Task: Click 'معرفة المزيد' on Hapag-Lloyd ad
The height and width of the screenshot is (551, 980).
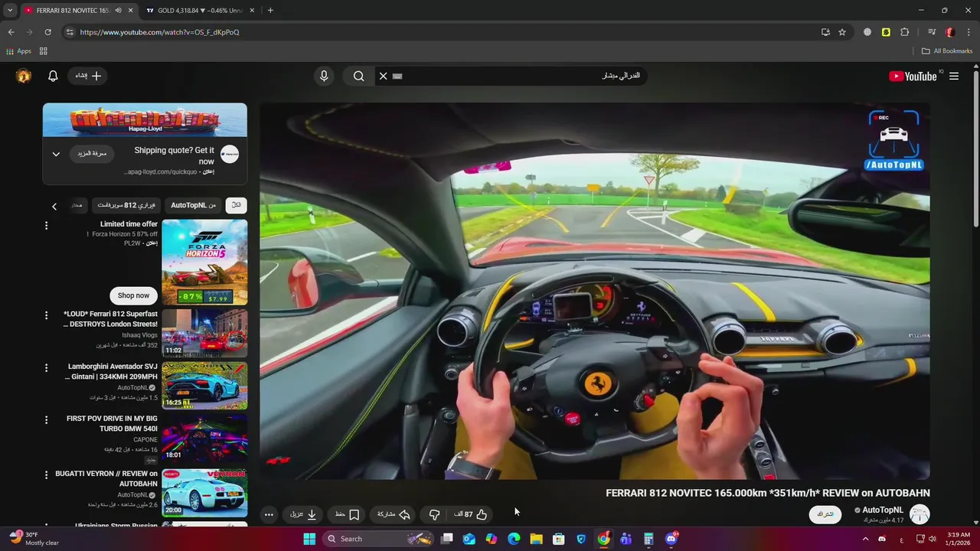Action: pos(92,154)
